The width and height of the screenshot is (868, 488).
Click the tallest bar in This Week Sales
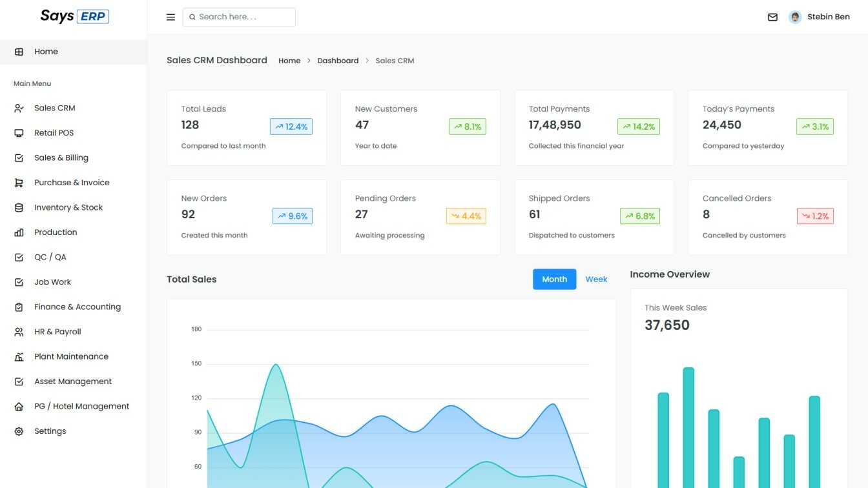[688, 426]
